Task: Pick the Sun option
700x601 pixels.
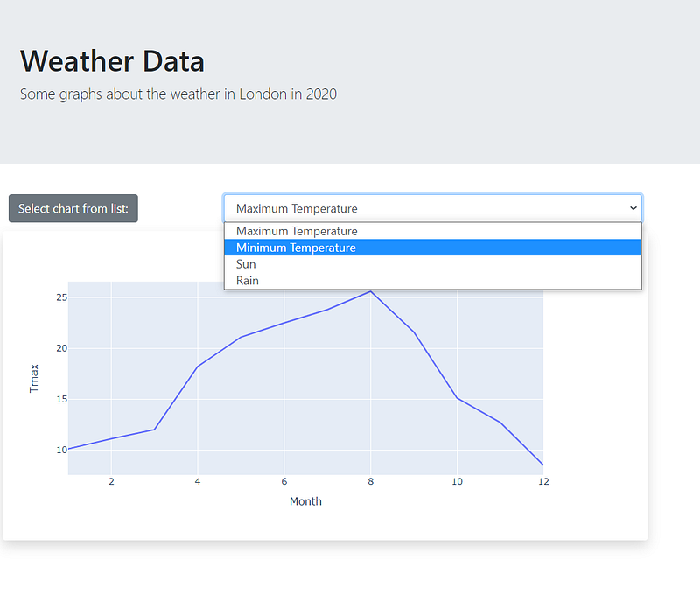Action: 432,264
